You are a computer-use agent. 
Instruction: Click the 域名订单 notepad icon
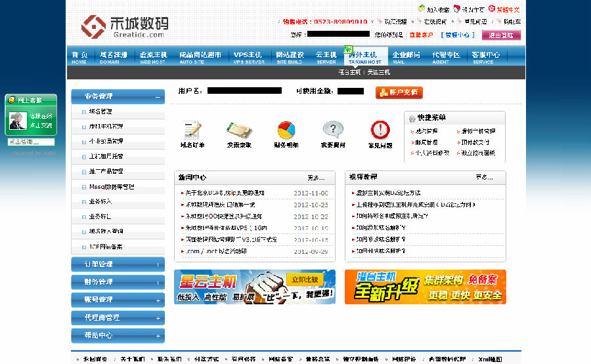pyautogui.click(x=192, y=129)
